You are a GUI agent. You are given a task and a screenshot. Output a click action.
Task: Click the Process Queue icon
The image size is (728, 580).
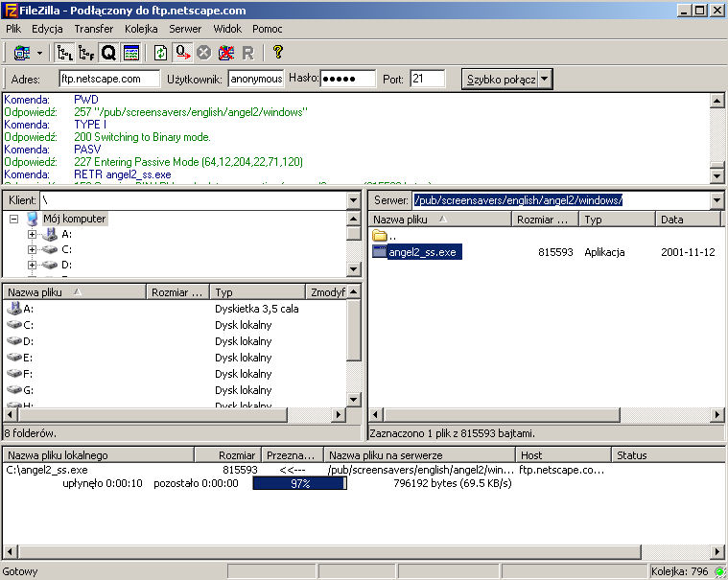pyautogui.click(x=183, y=53)
